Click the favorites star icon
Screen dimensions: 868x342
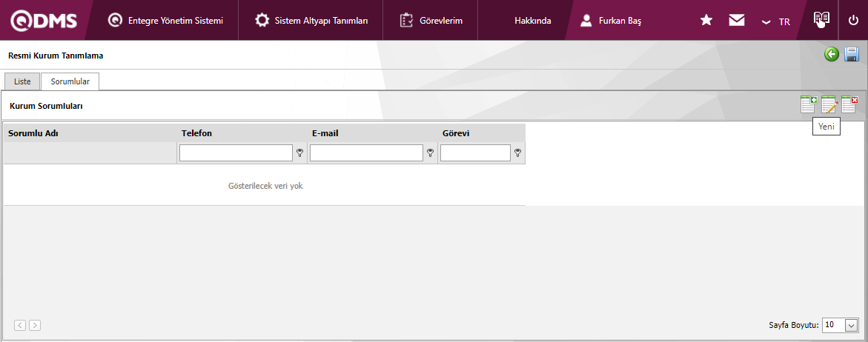(x=706, y=21)
